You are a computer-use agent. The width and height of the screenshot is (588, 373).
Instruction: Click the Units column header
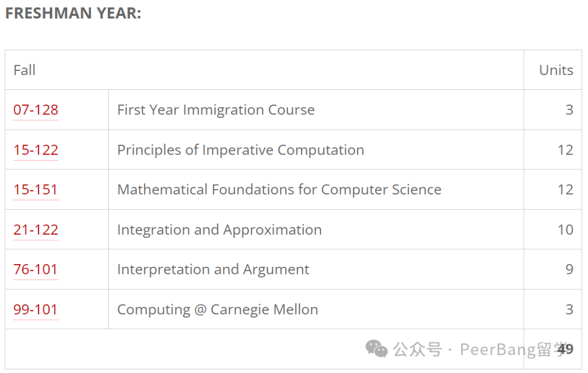[556, 70]
